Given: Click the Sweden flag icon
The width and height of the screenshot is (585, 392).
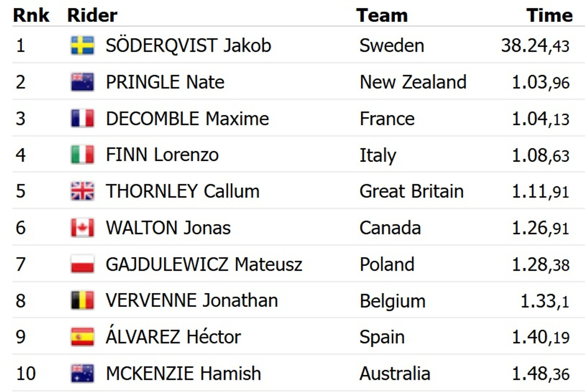Looking at the screenshot, I should click(x=82, y=45).
